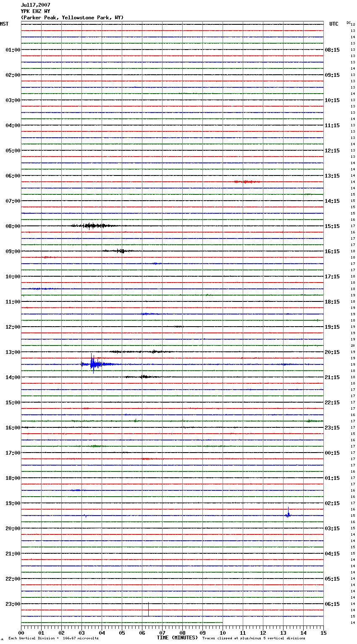Viewport: 357px width, 644px height.
Task: Click minute tick label 15 on bottom axis
Action: [323, 633]
